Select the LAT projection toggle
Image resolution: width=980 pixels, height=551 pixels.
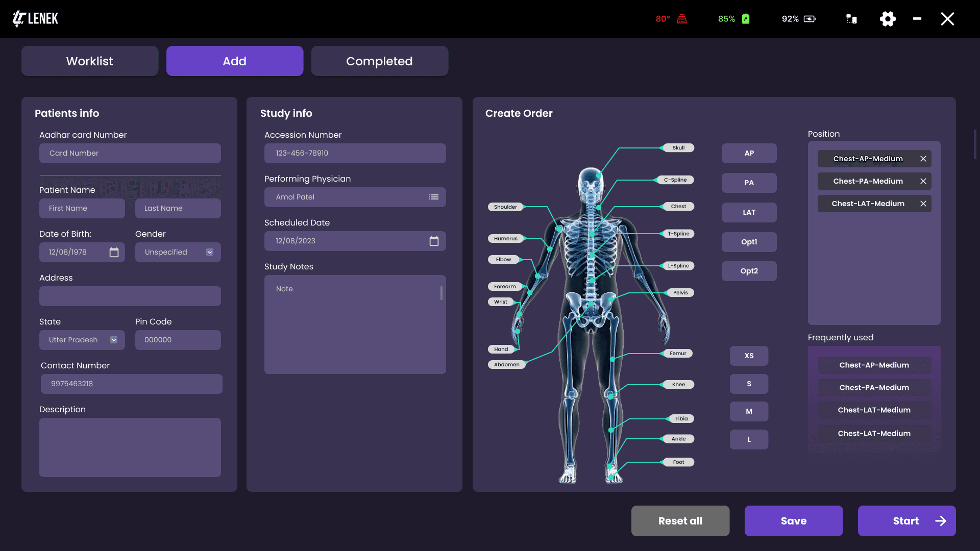coord(749,212)
